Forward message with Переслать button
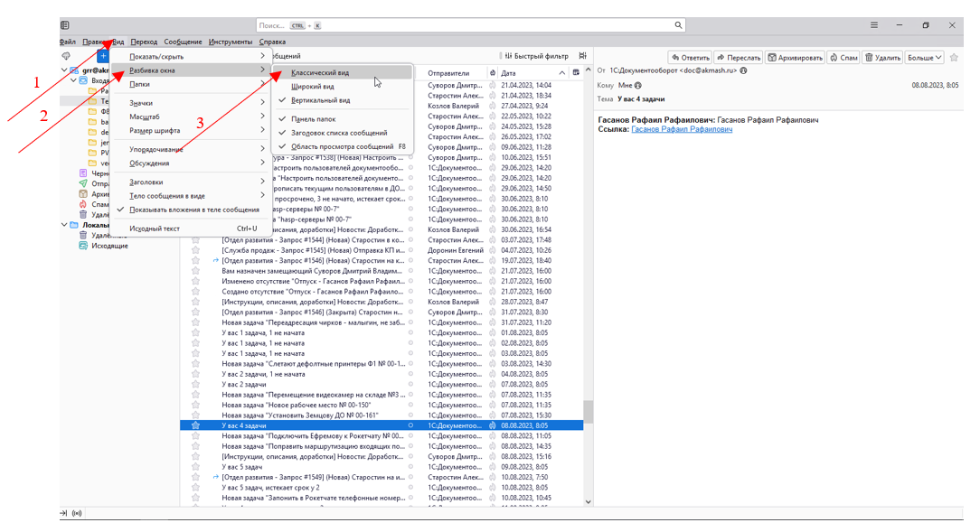 coord(738,58)
